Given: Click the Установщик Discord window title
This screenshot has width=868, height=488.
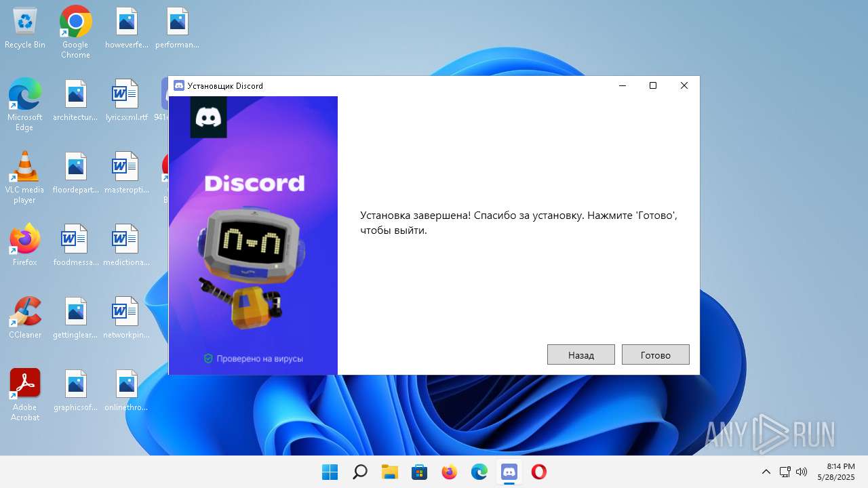Looking at the screenshot, I should [225, 85].
